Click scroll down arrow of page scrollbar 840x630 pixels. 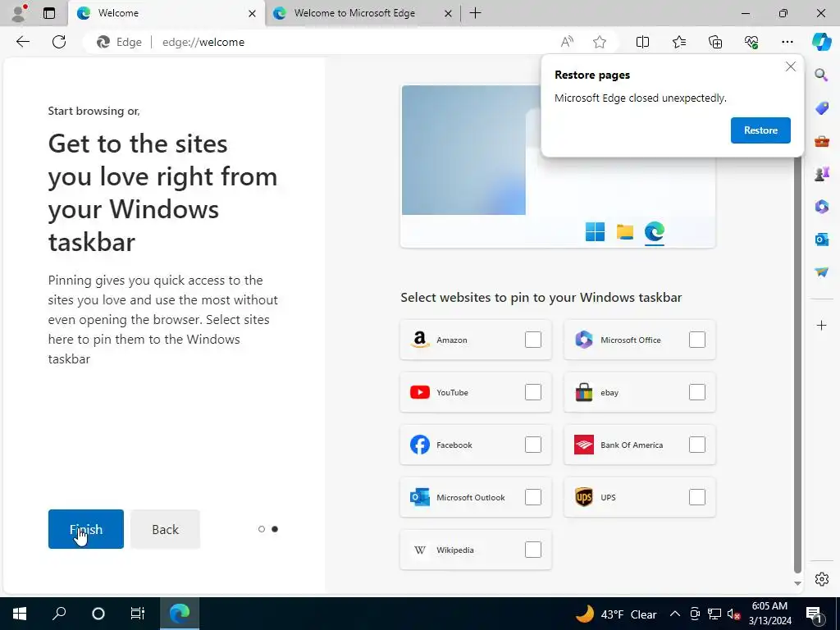point(797,583)
